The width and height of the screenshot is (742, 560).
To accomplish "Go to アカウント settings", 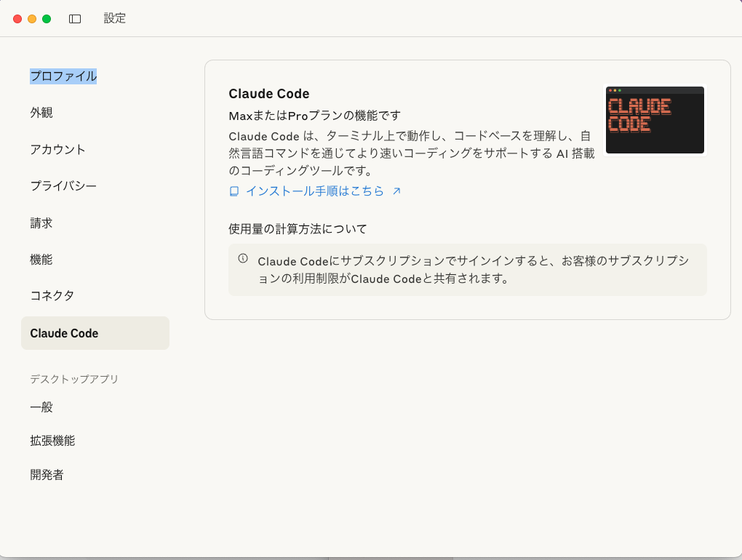I will [57, 150].
